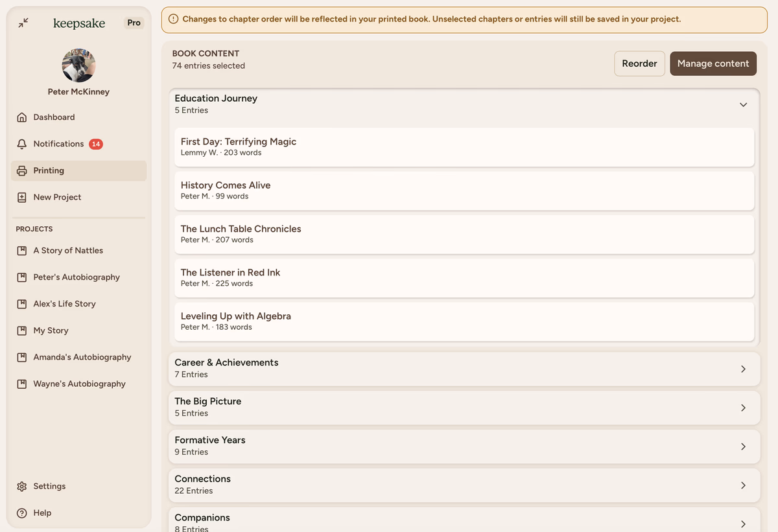
Task: Click Peter McKinney's profile picture
Action: tap(78, 65)
